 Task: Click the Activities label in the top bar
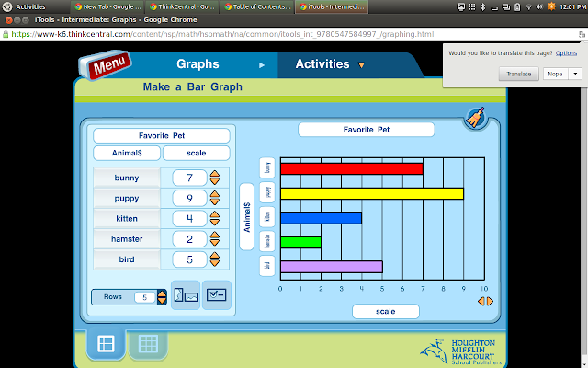click(30, 6)
